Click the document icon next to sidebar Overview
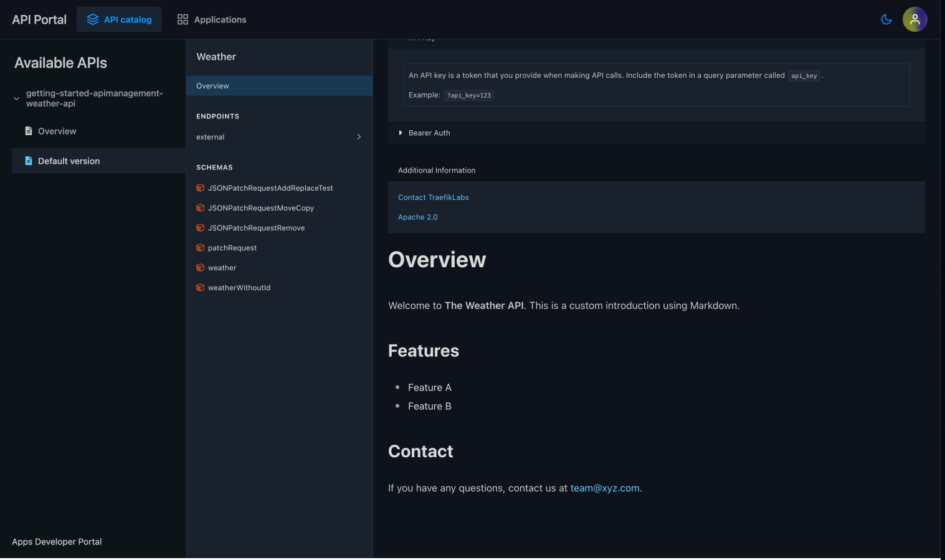The image size is (945, 560). click(x=29, y=131)
